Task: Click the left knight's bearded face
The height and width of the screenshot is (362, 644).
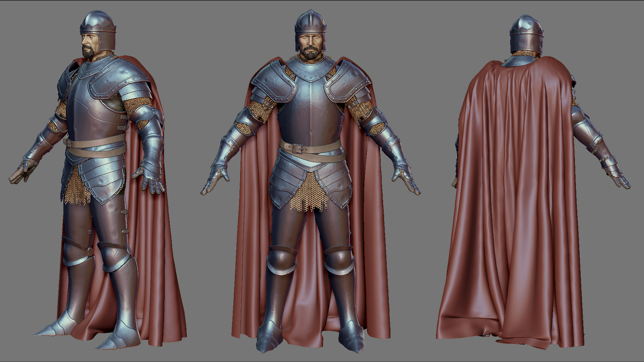Action: coord(89,44)
